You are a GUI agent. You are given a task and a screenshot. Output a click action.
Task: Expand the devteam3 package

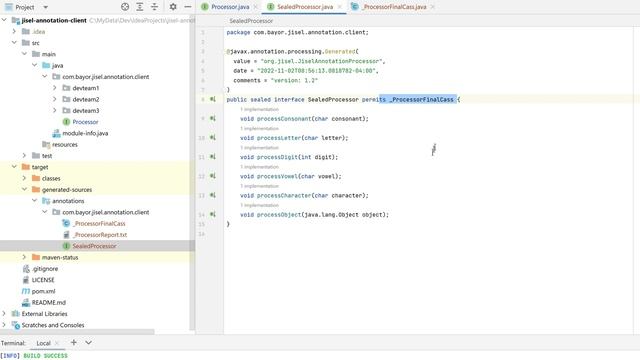(55, 110)
